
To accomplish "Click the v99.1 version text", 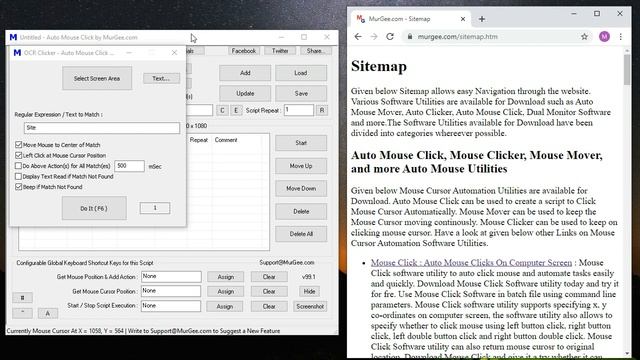I will 309,277.
